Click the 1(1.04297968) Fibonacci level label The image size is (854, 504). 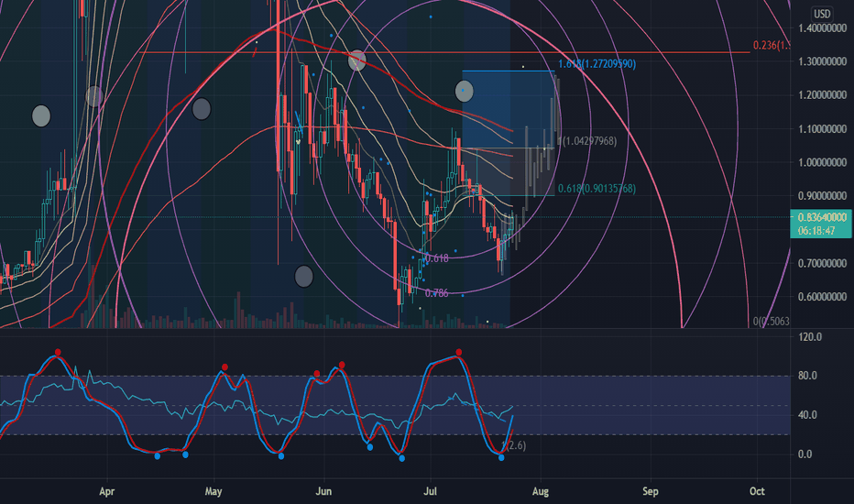[x=587, y=141]
